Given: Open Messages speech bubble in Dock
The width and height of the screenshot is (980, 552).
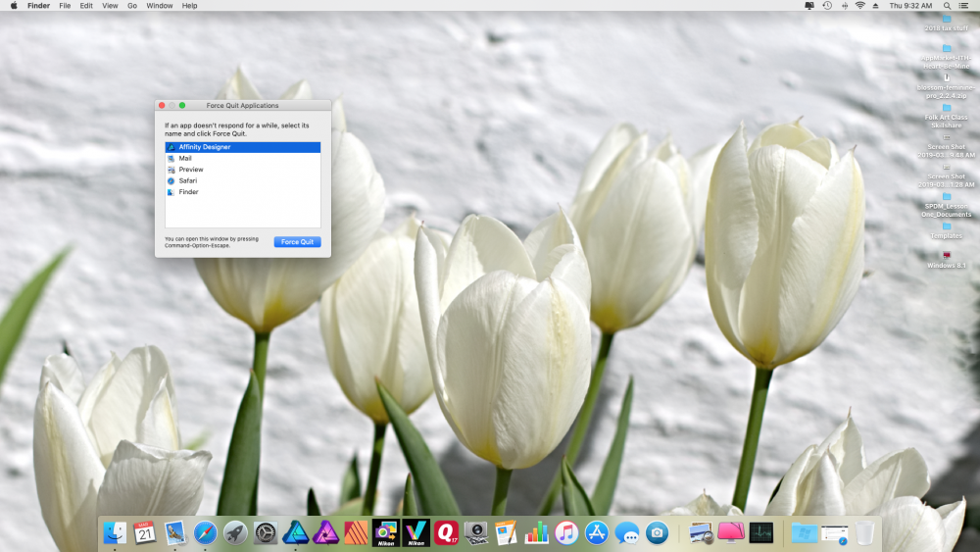Looking at the screenshot, I should pos(627,533).
